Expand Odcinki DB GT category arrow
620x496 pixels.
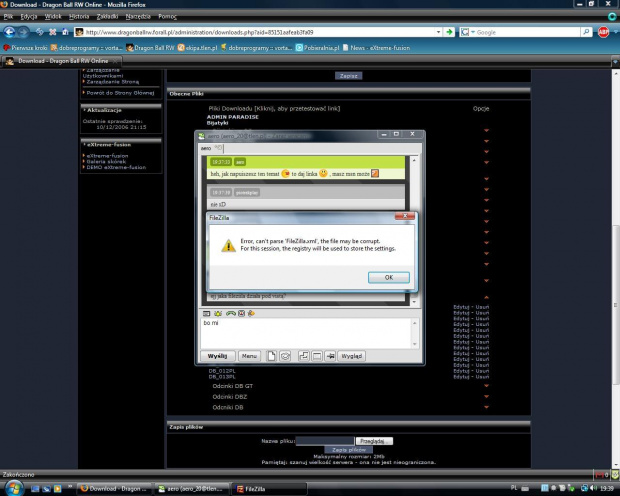(486, 386)
